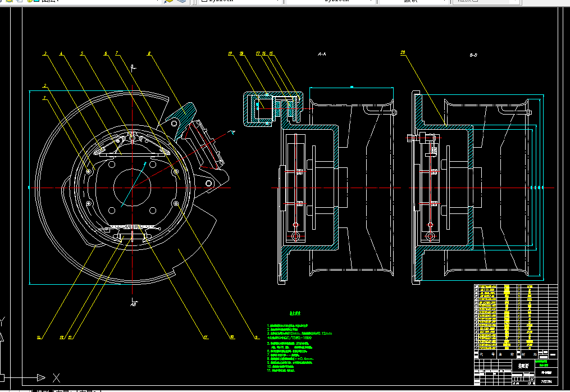Select part balloon label 7
570x392 pixels.
(117, 53)
